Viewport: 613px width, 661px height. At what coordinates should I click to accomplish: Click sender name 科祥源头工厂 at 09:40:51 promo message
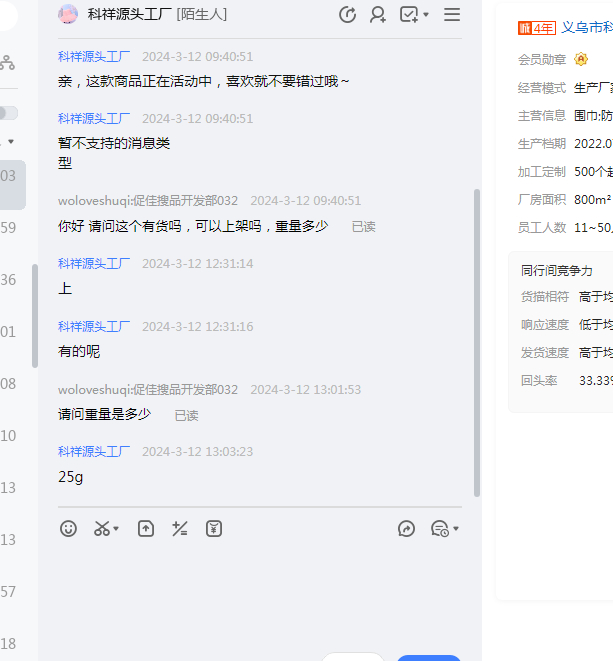(94, 56)
